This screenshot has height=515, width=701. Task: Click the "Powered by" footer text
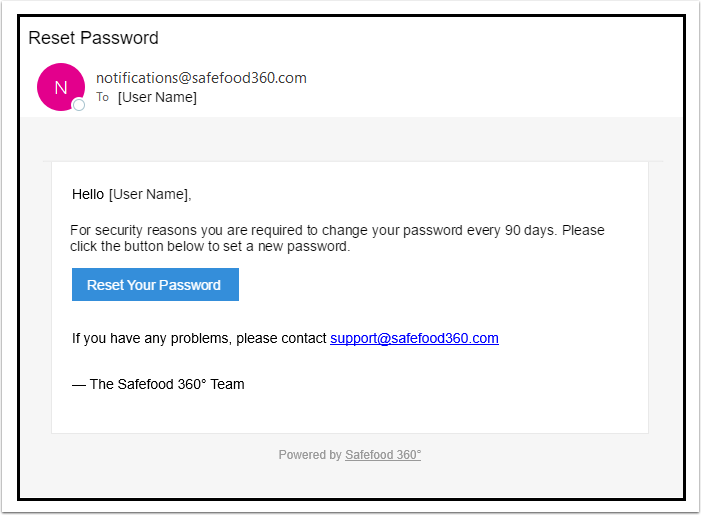(309, 455)
